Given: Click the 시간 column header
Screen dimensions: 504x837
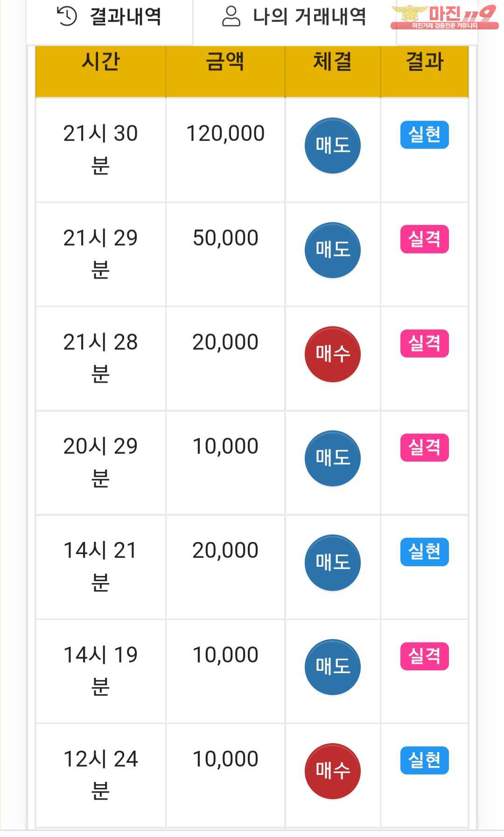Looking at the screenshot, I should 101,62.
